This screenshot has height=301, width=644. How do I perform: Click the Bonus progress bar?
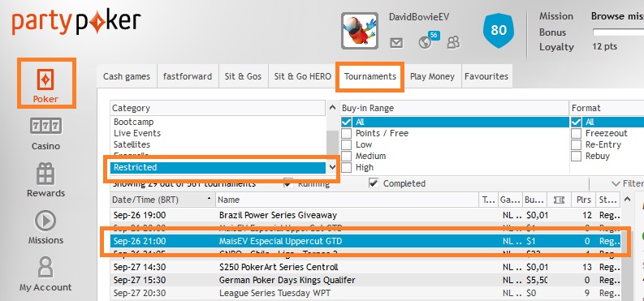[618, 32]
